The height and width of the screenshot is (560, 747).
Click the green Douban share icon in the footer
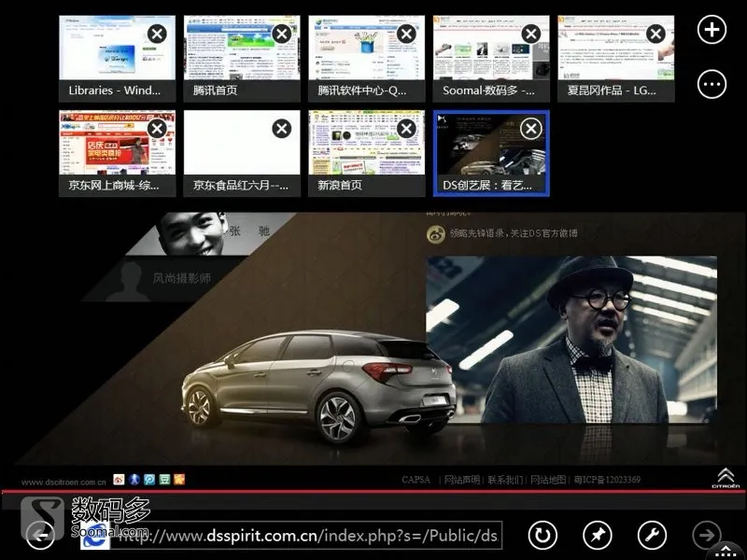click(x=164, y=480)
